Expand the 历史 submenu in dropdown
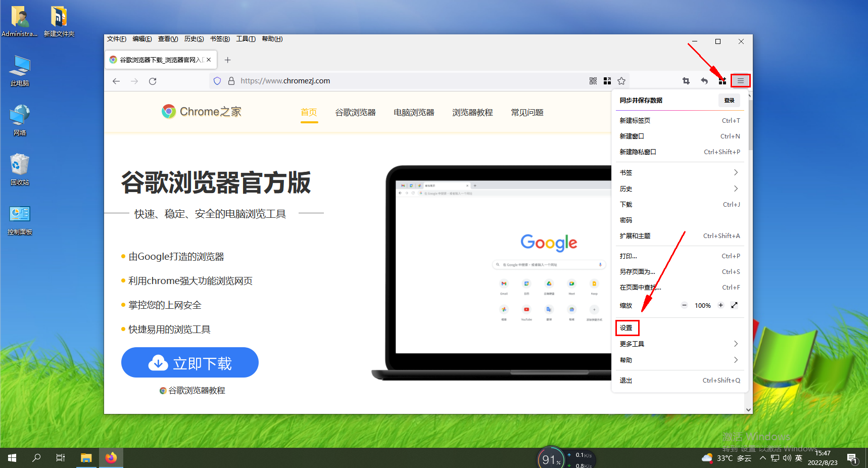 (x=680, y=189)
